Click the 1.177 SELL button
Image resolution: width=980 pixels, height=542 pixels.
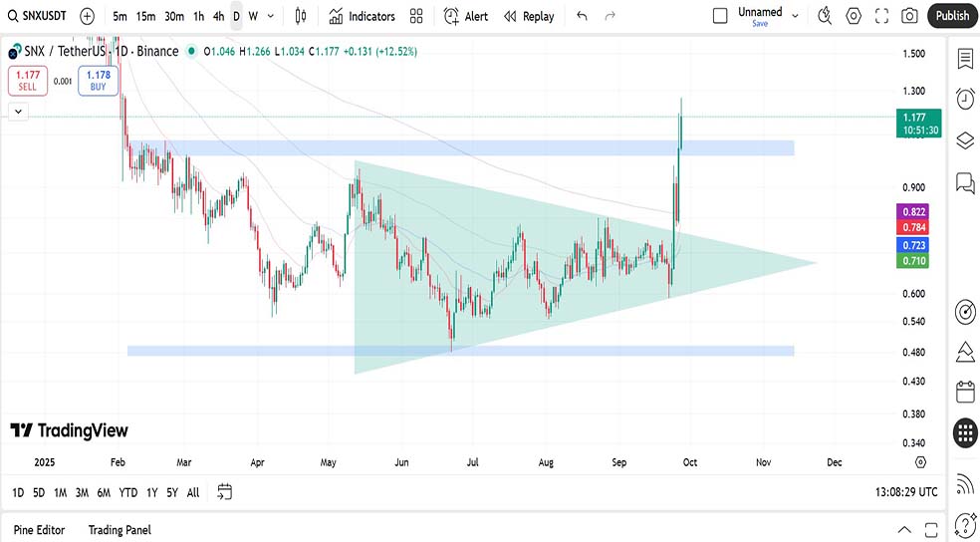click(27, 82)
